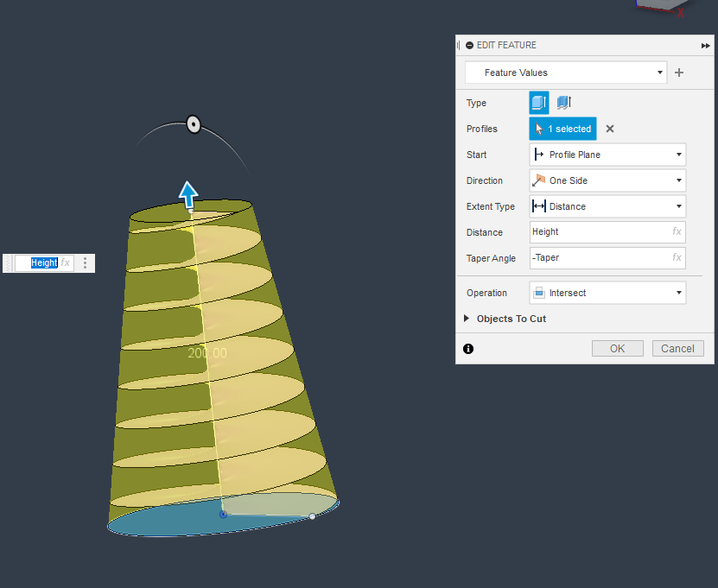Clear the profile selection using the X icon
This screenshot has height=588, width=718.
coord(608,129)
